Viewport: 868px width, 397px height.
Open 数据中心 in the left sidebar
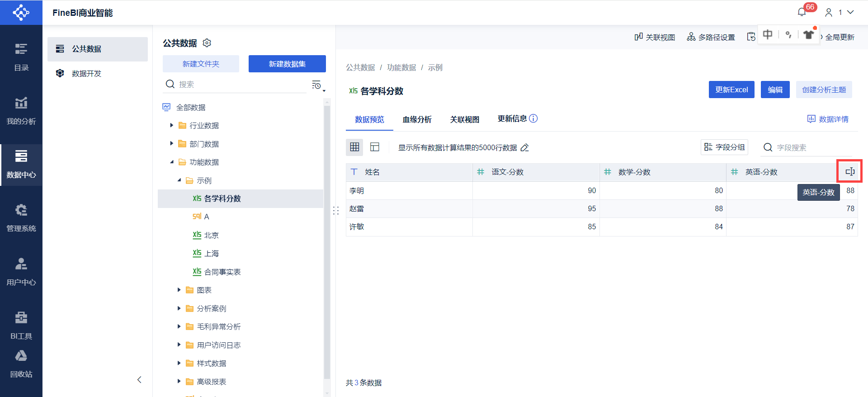21,165
